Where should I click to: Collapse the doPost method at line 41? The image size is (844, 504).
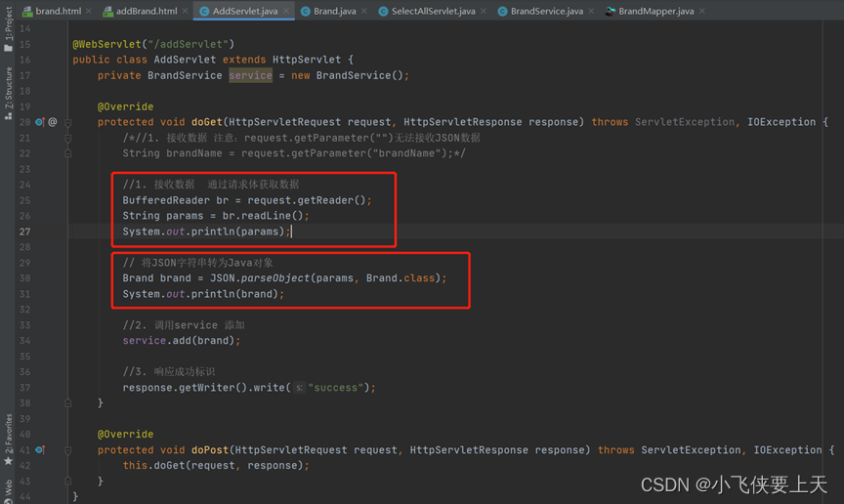[x=67, y=450]
